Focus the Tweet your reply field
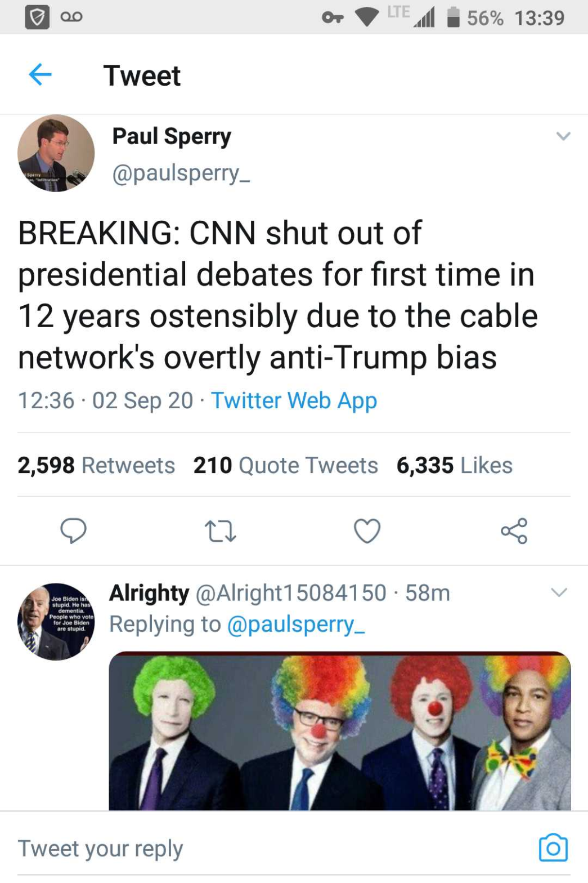The width and height of the screenshot is (588, 883). [x=270, y=848]
